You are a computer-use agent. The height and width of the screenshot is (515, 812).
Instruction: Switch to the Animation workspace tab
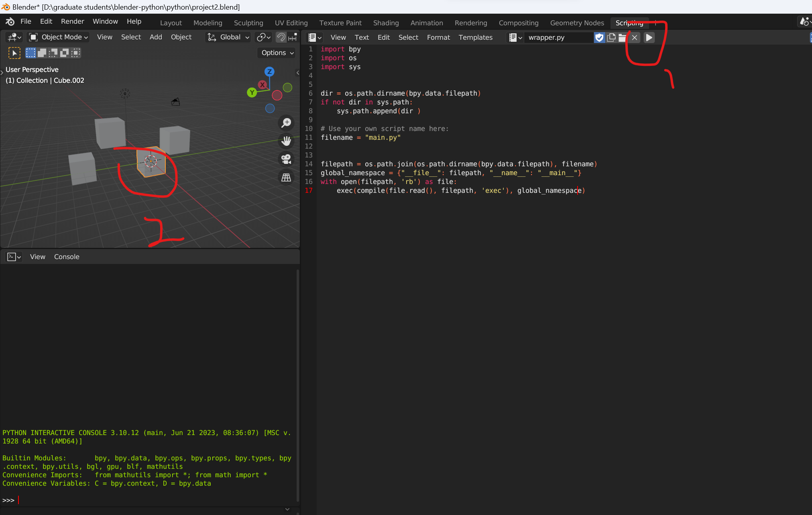427,23
